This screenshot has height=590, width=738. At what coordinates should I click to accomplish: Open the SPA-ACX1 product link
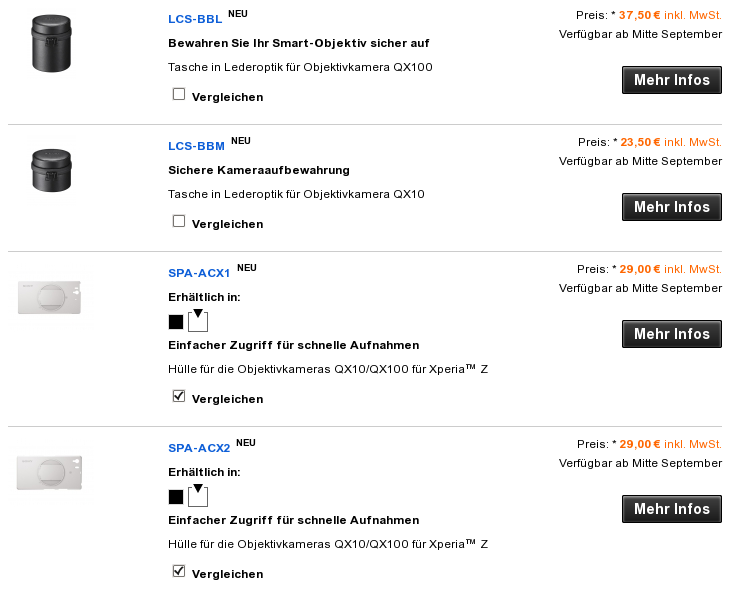tap(199, 273)
